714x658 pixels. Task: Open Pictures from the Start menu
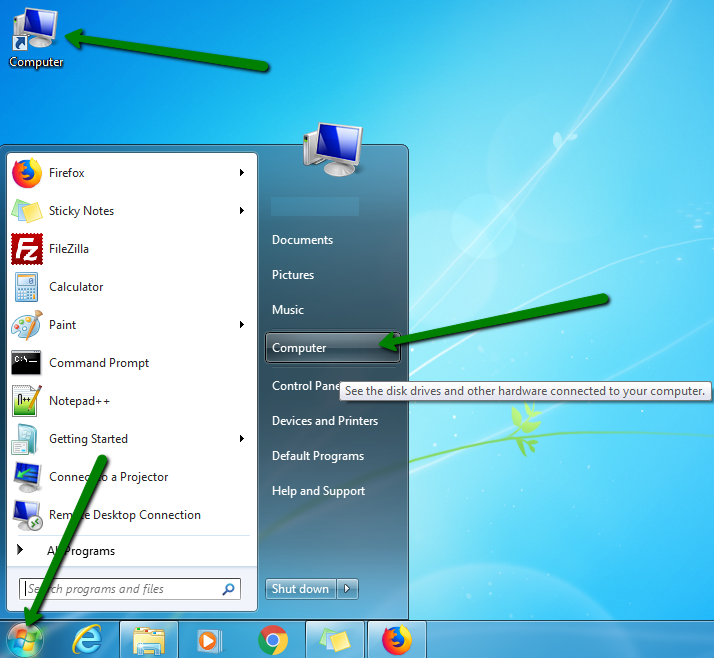[293, 275]
